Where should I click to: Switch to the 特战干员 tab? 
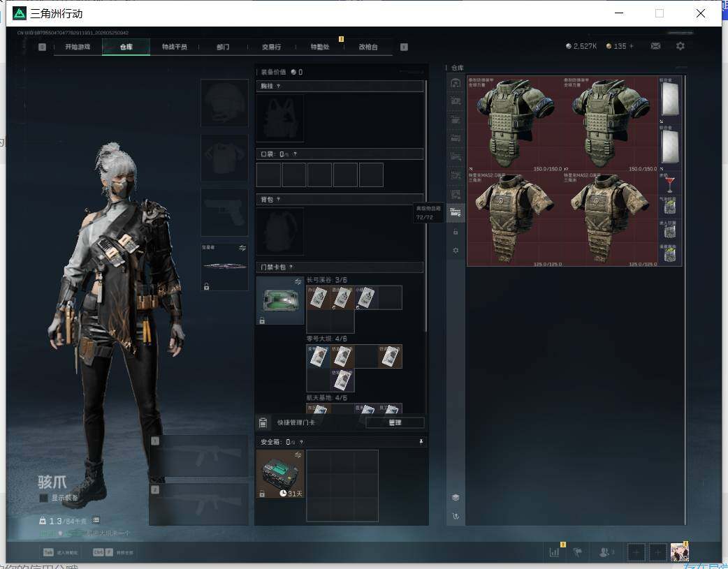coord(174,47)
